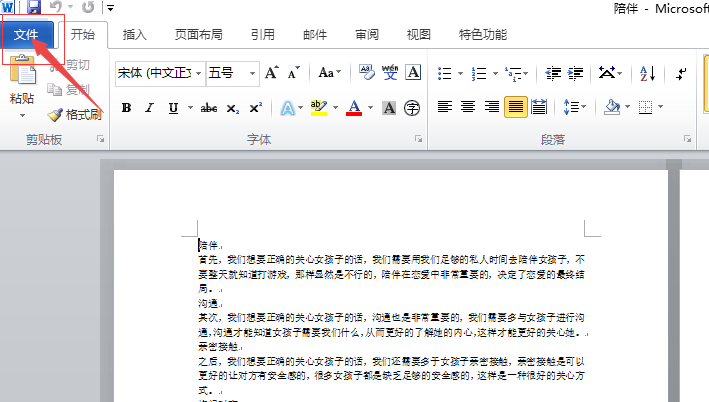This screenshot has width=709, height=402.
Task: Click the Character Shading icon
Action: [x=389, y=108]
